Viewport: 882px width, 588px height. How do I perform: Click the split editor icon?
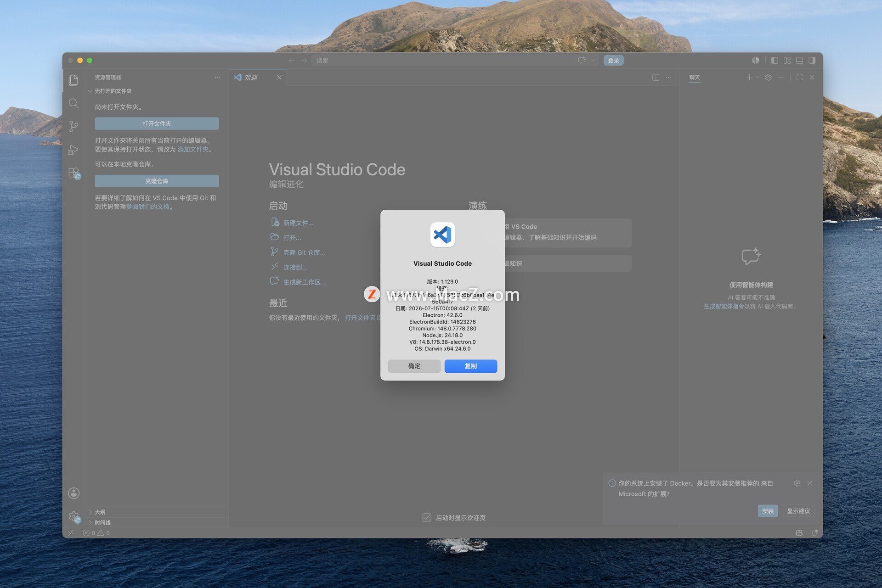pos(656,77)
